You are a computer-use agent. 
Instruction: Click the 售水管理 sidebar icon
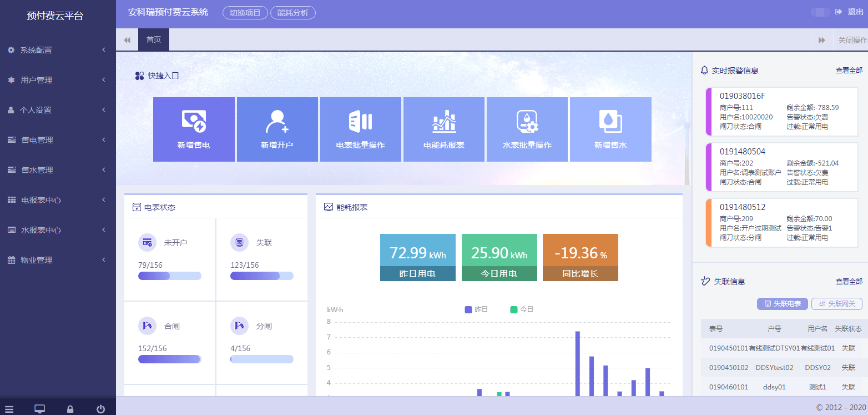point(11,170)
